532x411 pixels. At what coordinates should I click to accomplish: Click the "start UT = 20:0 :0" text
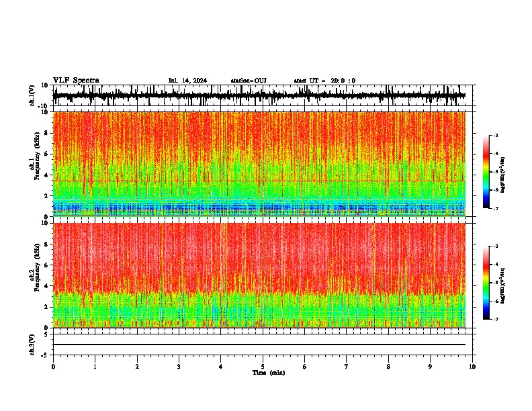point(324,81)
